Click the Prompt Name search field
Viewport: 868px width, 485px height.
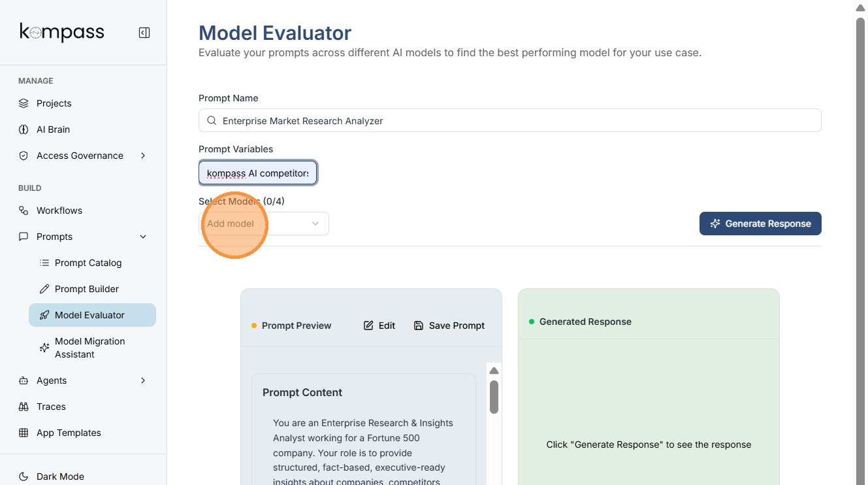pos(509,121)
